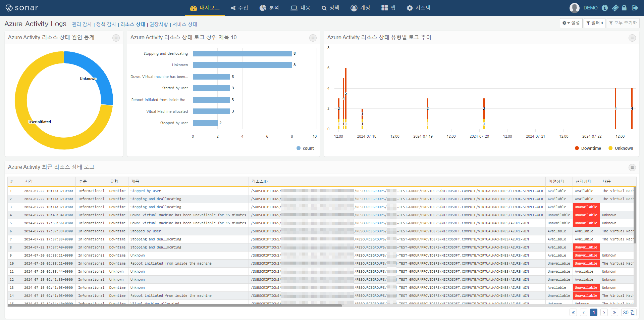
Task: Open the 수집 collection menu
Action: click(239, 8)
